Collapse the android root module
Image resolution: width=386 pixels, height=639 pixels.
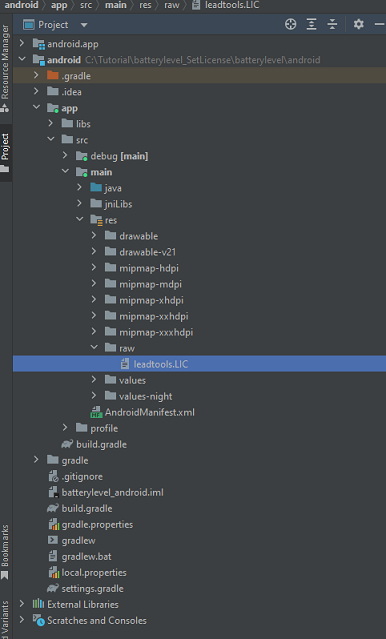tap(22, 59)
